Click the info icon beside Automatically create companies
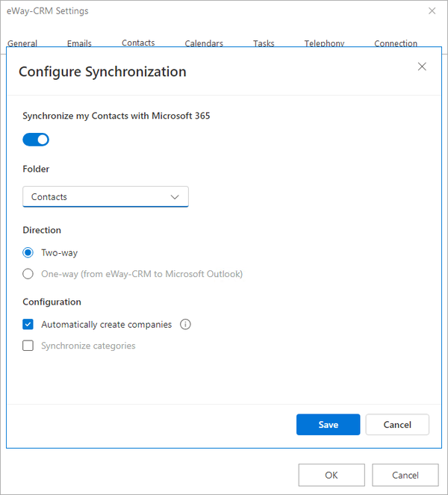448x495 pixels. pyautogui.click(x=185, y=324)
